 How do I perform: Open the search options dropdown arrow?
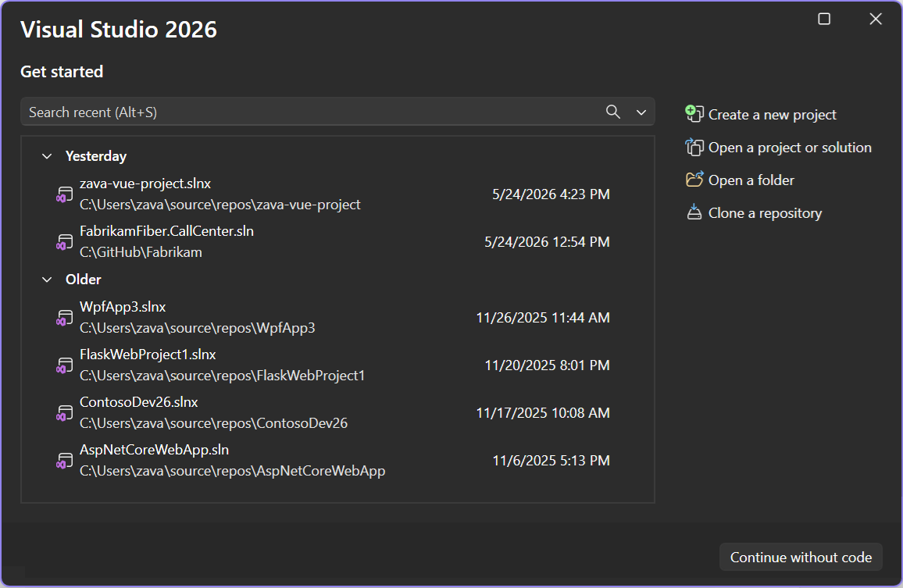tap(641, 112)
